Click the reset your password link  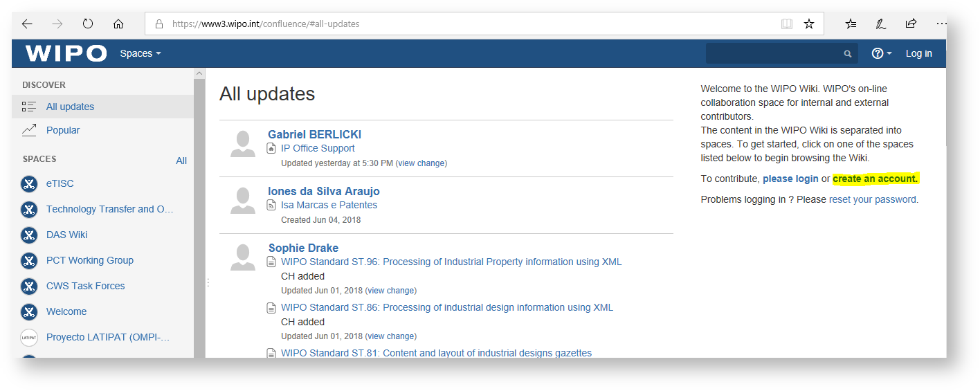pyautogui.click(x=872, y=199)
